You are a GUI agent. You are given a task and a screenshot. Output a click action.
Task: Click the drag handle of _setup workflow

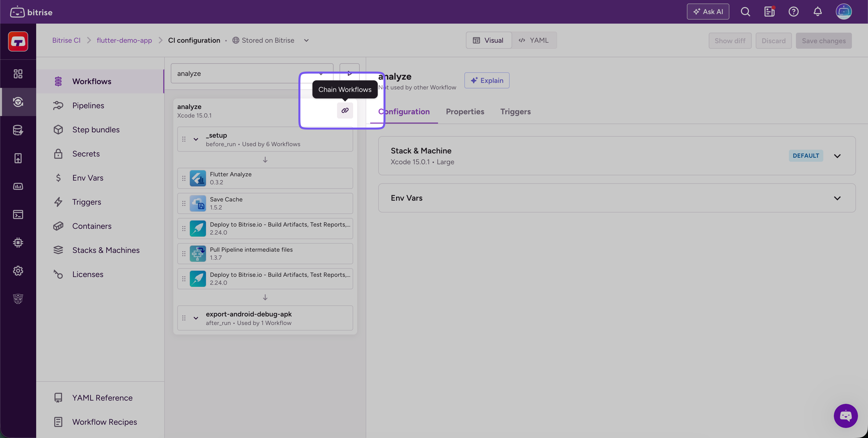pos(184,139)
